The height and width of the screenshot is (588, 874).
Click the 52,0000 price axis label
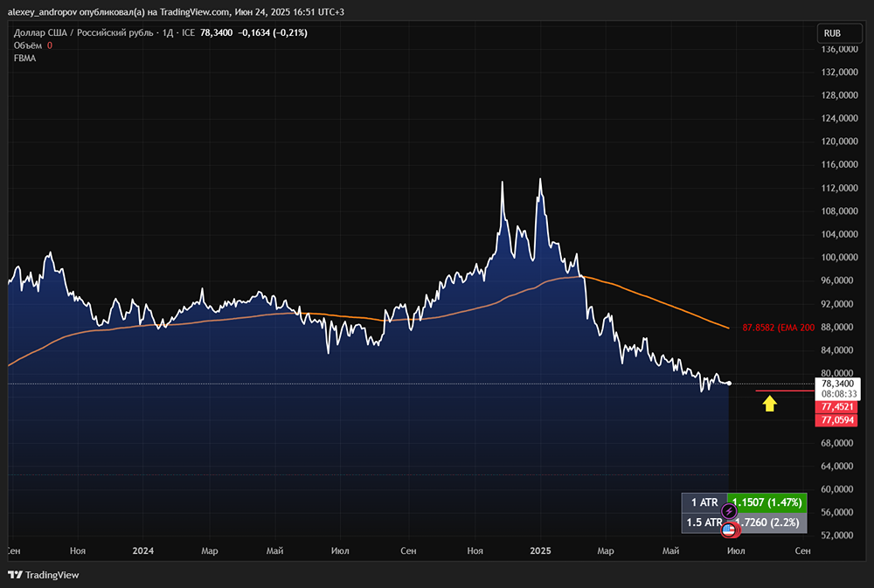[x=837, y=536]
